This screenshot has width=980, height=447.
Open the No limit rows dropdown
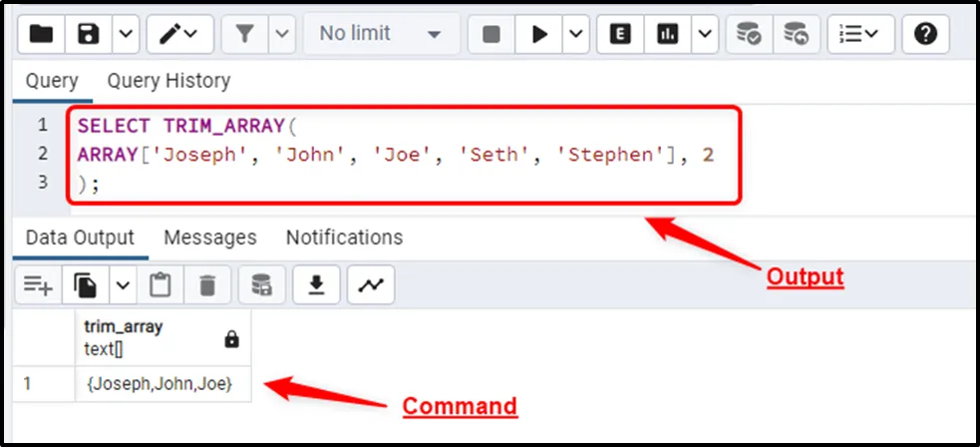click(380, 34)
